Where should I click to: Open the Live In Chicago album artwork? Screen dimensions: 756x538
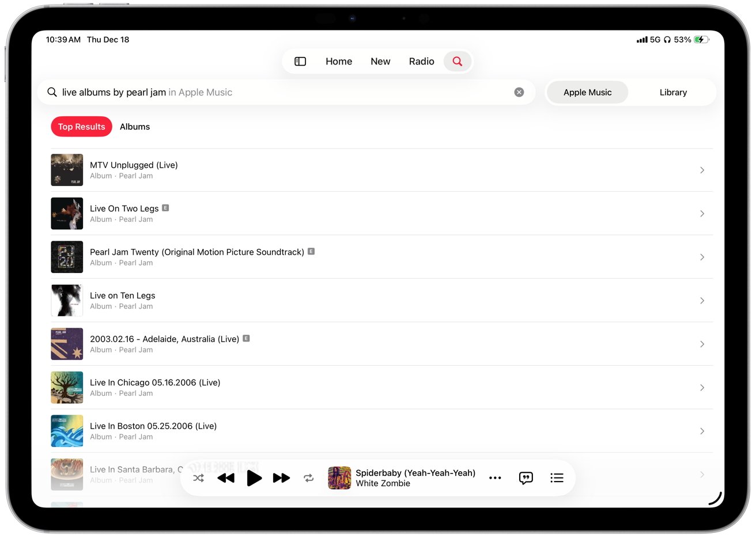click(x=67, y=387)
